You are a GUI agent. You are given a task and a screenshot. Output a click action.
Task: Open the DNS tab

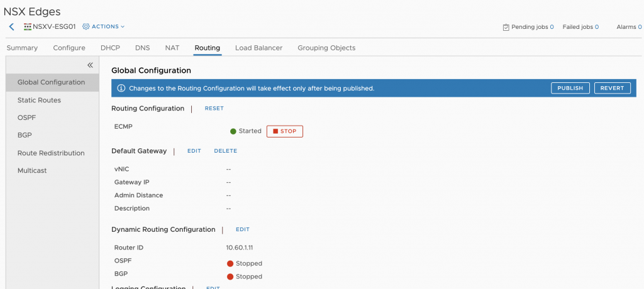pyautogui.click(x=143, y=48)
